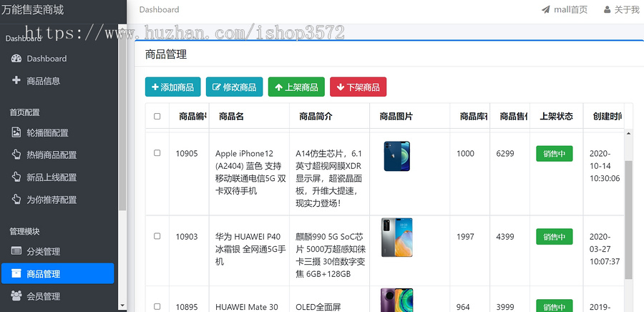Open 分类管理 in the sidebar

(57, 251)
